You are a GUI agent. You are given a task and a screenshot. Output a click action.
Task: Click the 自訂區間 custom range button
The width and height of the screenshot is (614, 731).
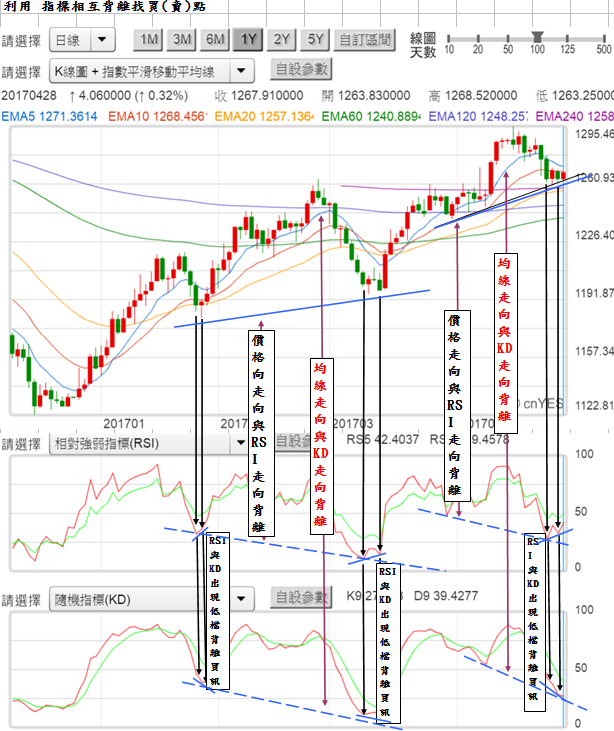click(365, 40)
